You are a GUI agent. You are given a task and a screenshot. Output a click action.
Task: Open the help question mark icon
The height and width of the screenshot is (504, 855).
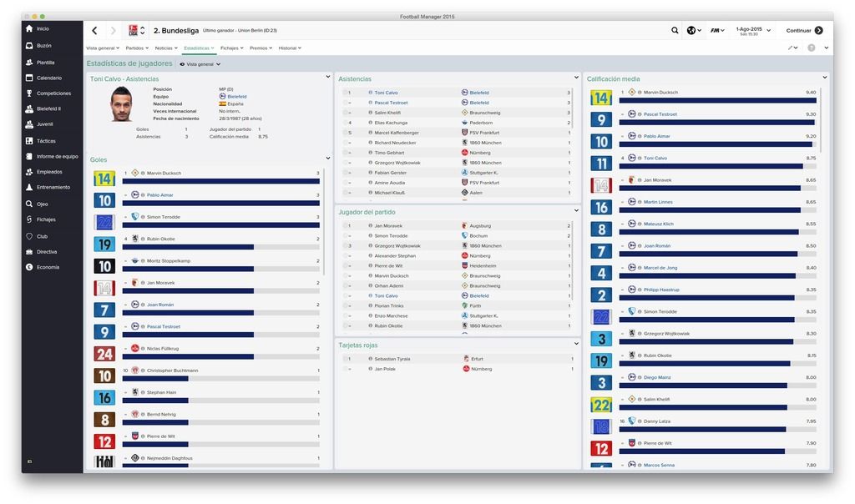812,48
